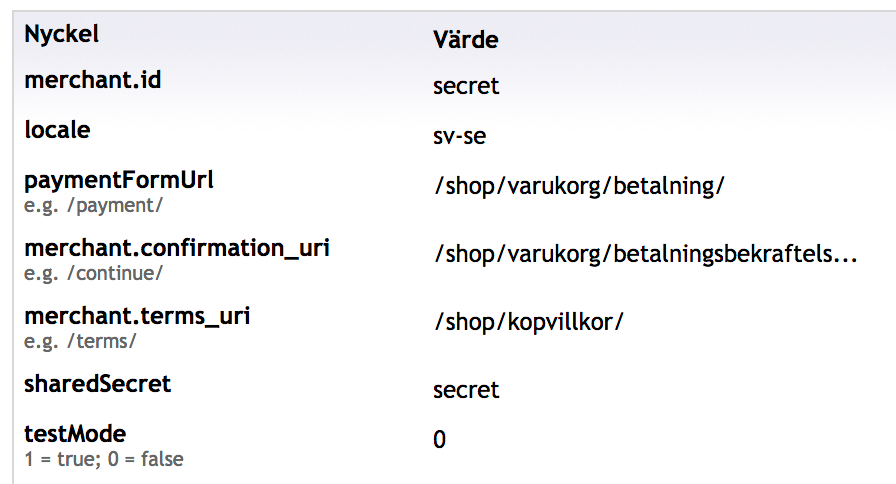Select the sharedSecret key label
Viewport: 896px width, 484px height.
[x=97, y=384]
